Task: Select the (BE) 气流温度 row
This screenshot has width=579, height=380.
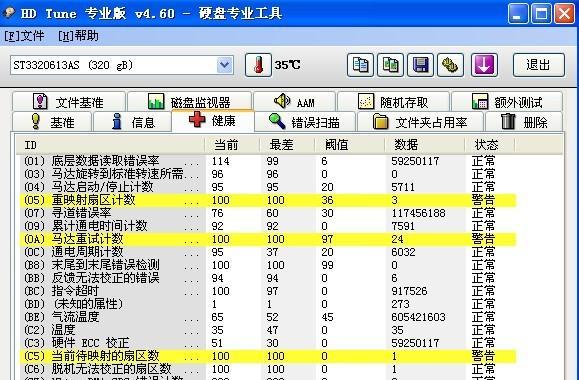Action: [268, 317]
